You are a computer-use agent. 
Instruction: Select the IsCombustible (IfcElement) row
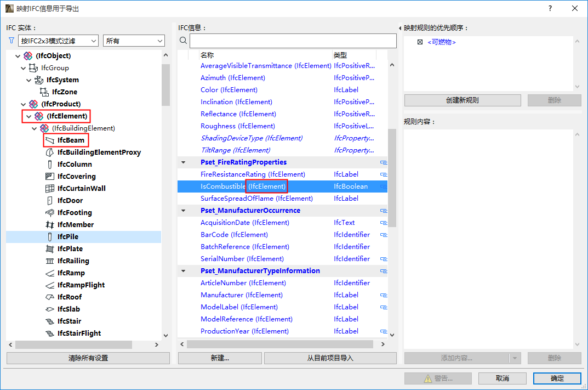282,186
